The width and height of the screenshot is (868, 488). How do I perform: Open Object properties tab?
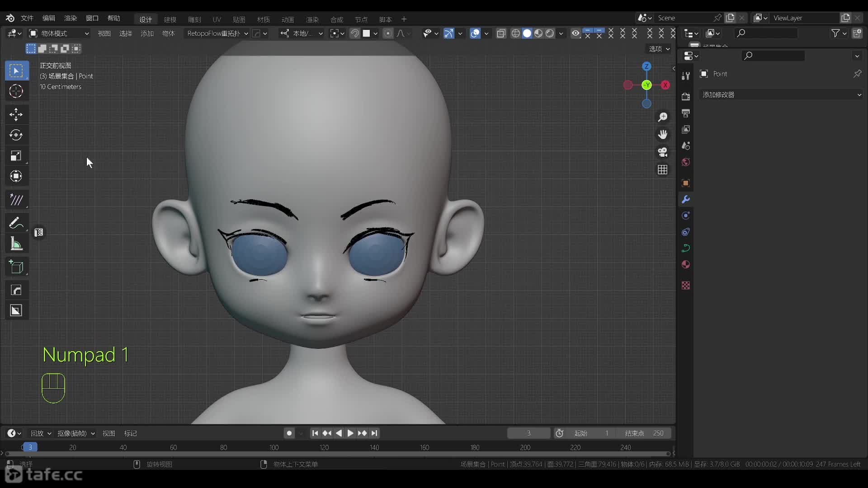(686, 183)
